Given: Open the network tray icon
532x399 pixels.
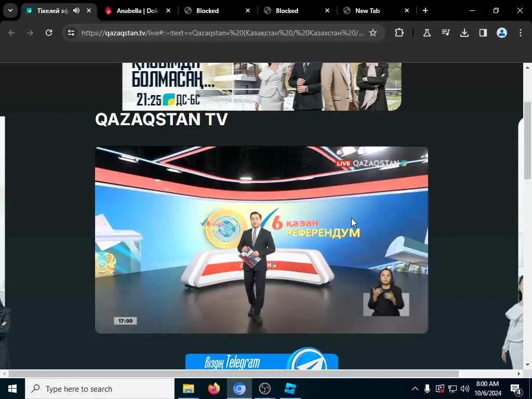Looking at the screenshot, I should tap(453, 389).
